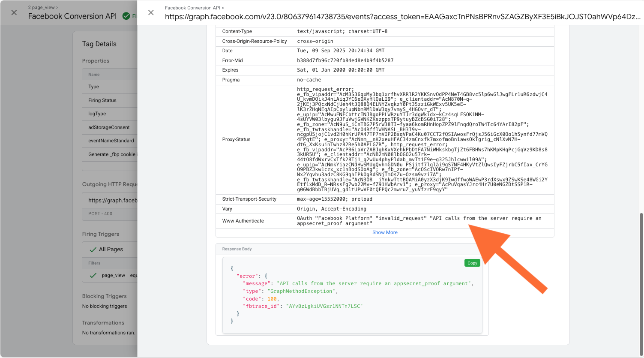Viewport: 644px width, 358px height.
Task: Click 'Origin, Accept-Encoding' value
Action: point(332,209)
